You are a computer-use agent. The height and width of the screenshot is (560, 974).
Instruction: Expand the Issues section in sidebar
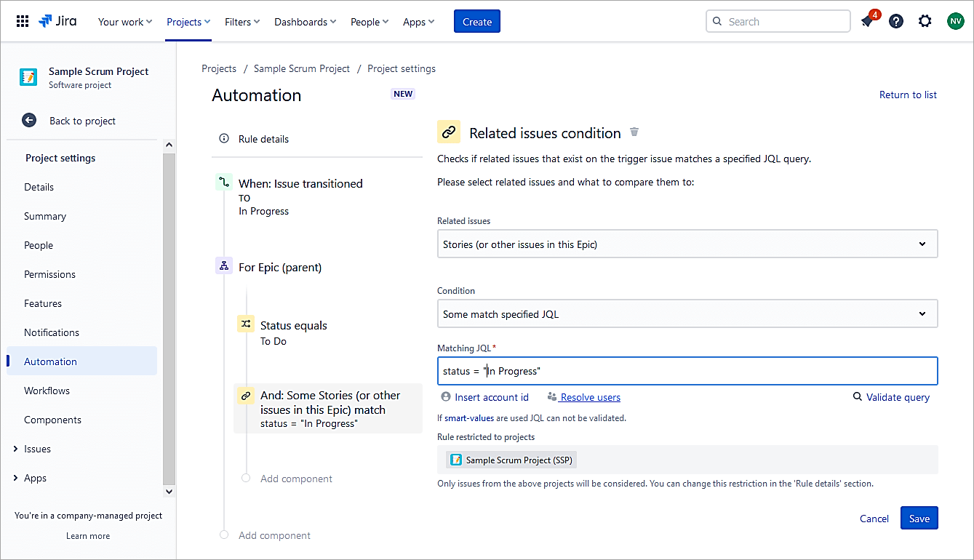[16, 449]
